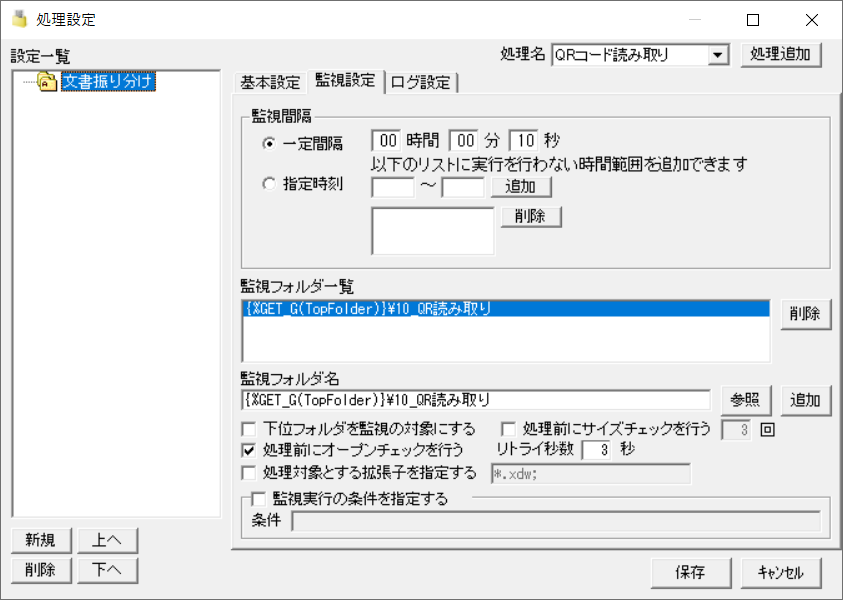Click the 条件 text field
This screenshot has width=843, height=600.
[x=556, y=521]
